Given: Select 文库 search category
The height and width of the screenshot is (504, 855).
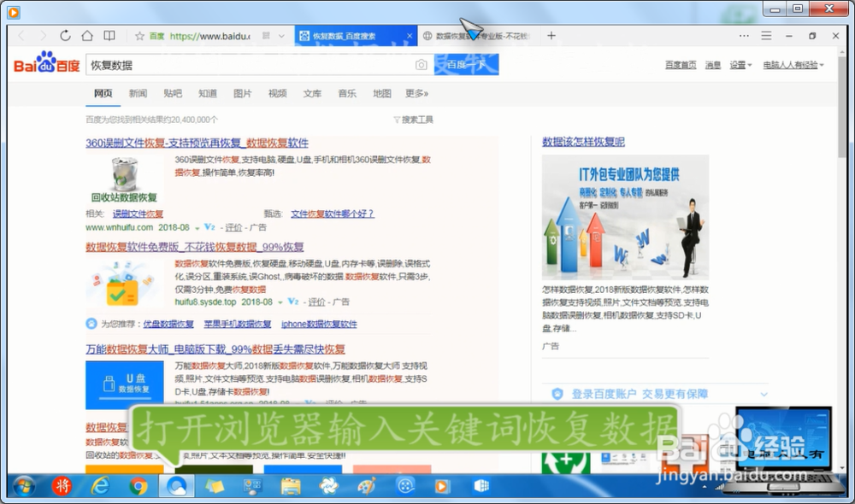Looking at the screenshot, I should coord(312,94).
